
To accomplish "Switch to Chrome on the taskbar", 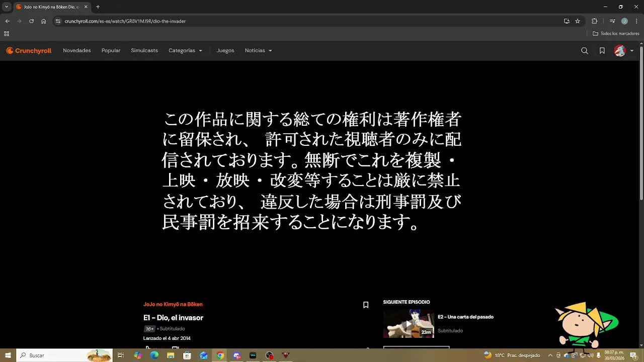I will 220,355.
